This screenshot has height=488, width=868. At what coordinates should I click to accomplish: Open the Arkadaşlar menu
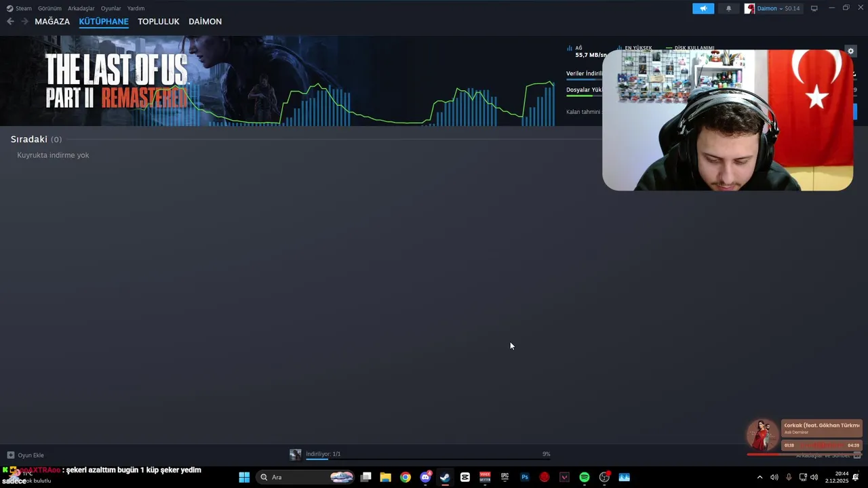(81, 8)
